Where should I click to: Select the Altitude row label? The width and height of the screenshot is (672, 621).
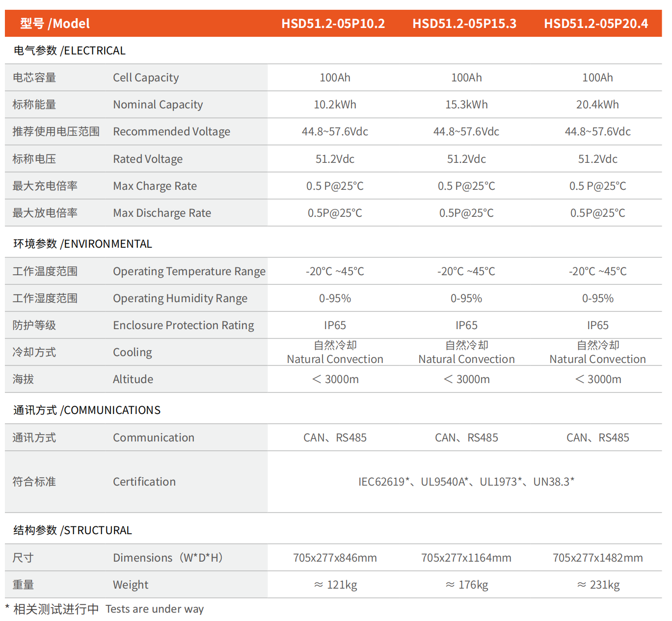point(133,379)
